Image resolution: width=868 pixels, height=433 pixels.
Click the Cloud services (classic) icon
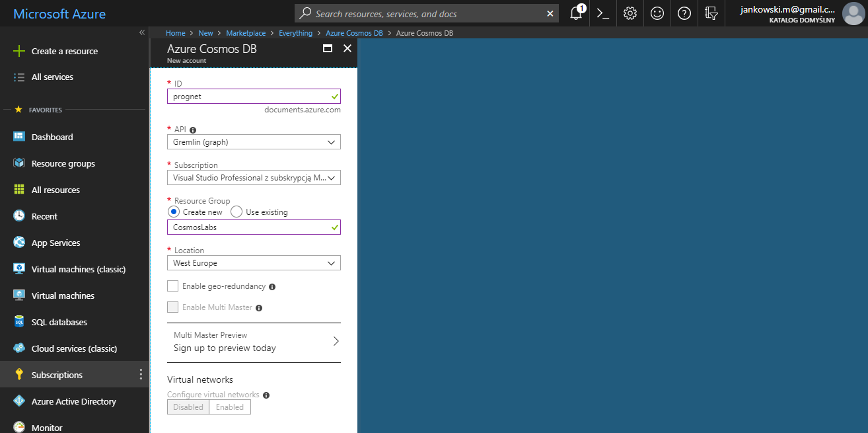19,348
